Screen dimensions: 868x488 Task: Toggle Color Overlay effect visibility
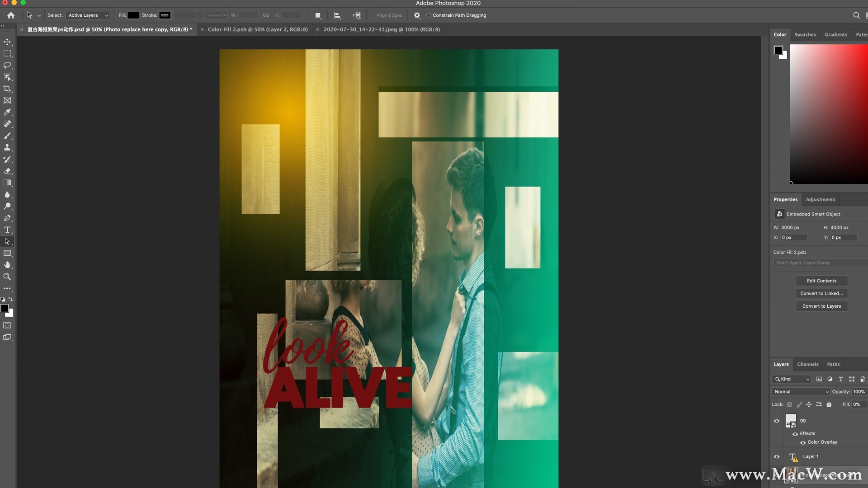coord(803,442)
